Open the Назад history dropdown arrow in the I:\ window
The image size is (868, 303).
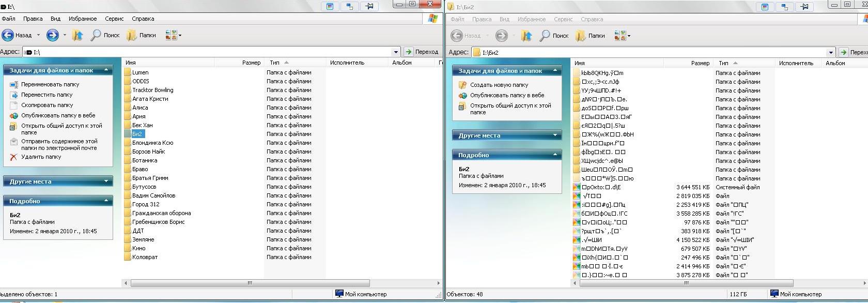click(38, 35)
